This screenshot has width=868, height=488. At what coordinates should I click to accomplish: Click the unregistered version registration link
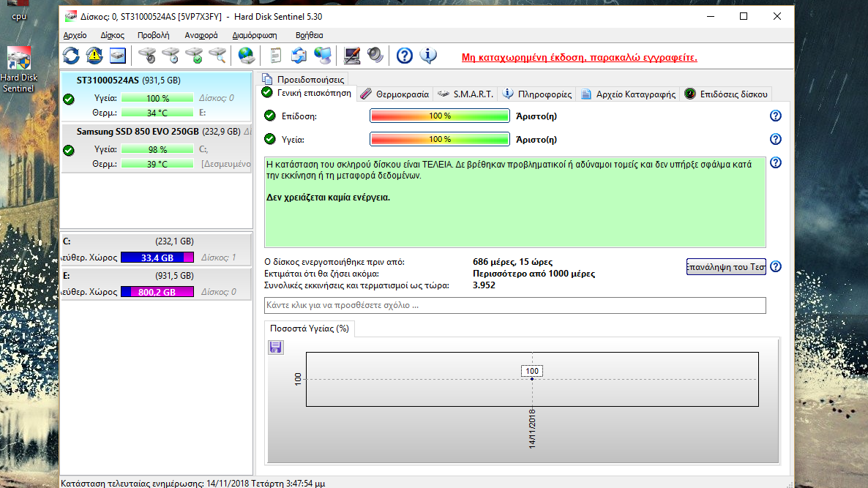tap(580, 58)
